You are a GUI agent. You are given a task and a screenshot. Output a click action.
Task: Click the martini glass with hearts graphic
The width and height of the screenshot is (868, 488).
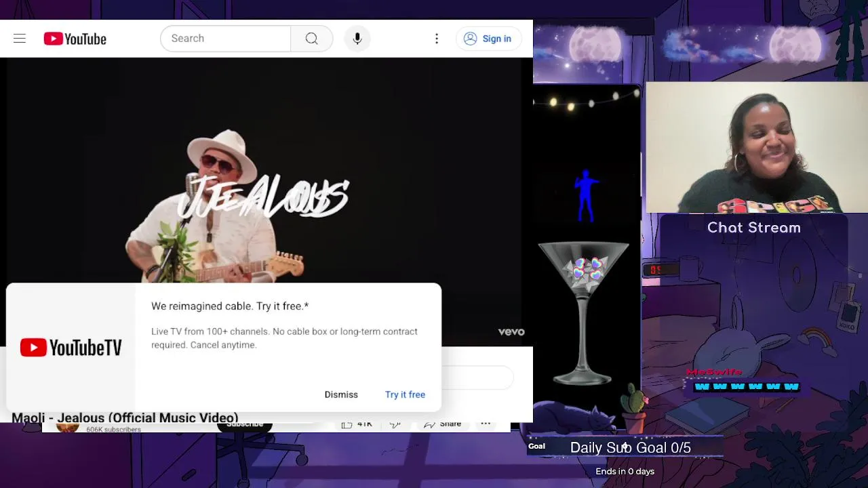[x=584, y=313]
